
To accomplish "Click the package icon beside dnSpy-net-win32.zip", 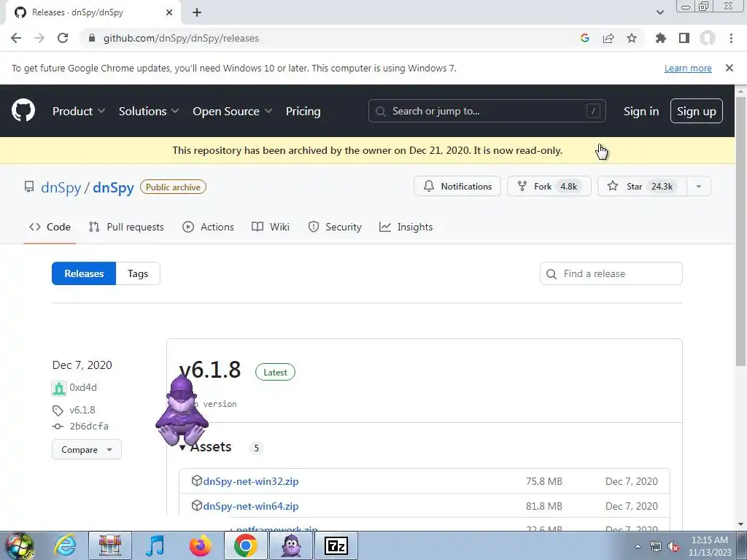I will pyautogui.click(x=196, y=481).
